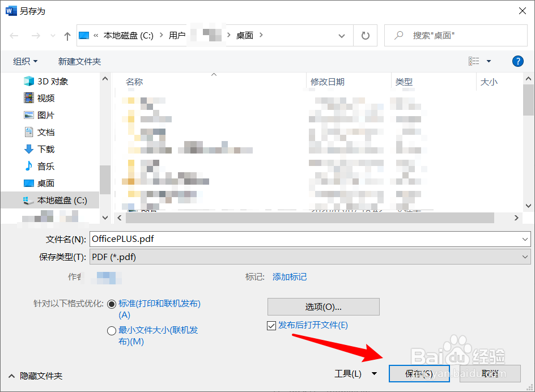This screenshot has width=535, height=392.
Task: Open the Help question mark icon
Action: [x=518, y=61]
